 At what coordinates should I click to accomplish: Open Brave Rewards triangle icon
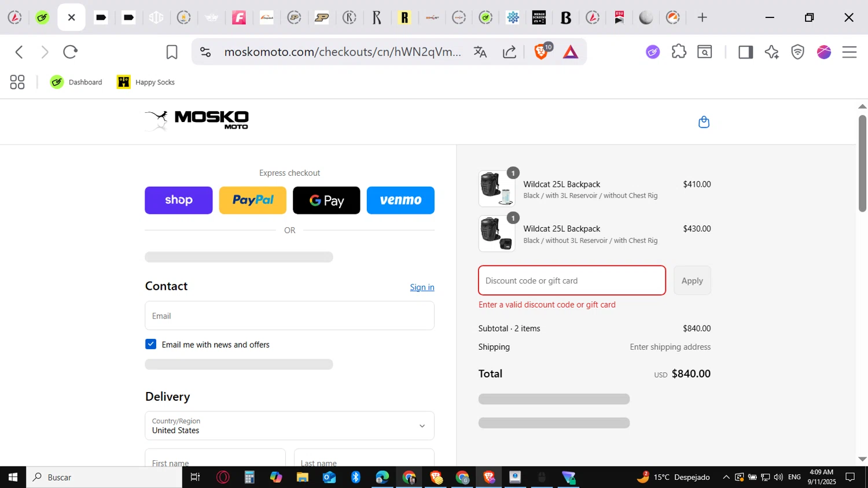[571, 53]
